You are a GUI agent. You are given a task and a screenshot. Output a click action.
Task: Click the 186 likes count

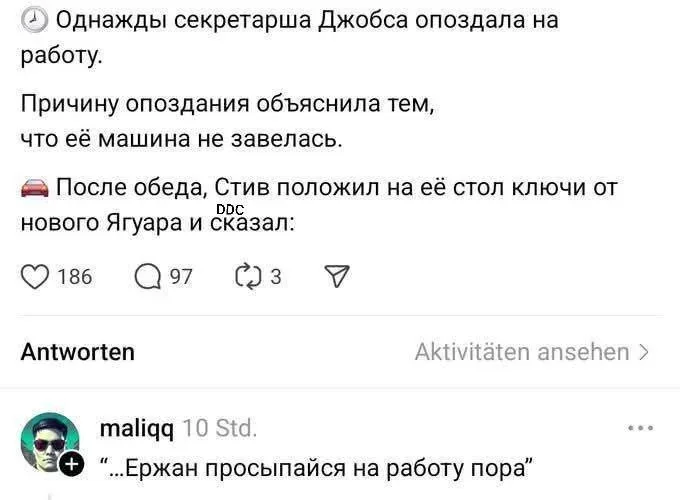pos(75,276)
